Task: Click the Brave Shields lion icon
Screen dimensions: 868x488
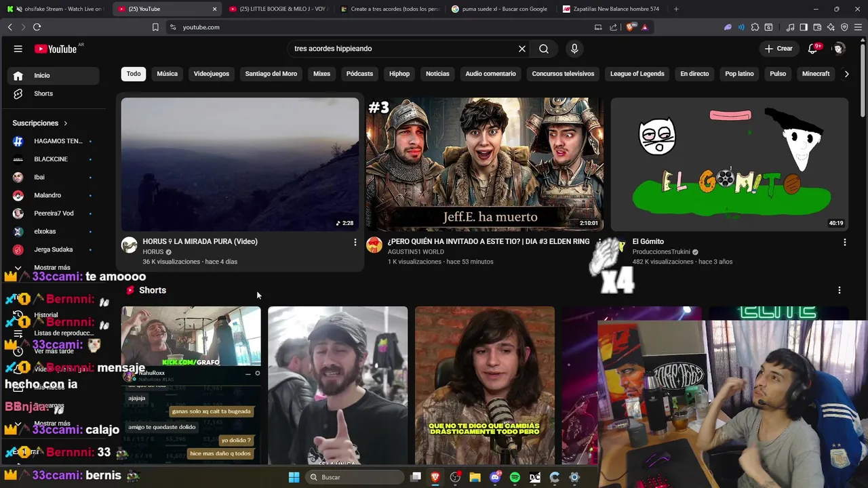Action: point(631,27)
